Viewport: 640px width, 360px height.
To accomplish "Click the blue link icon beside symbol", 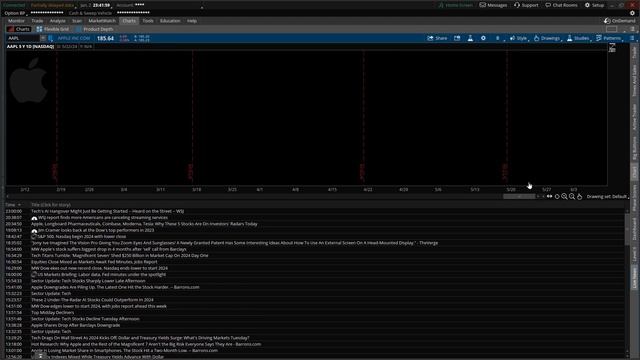I will (51, 38).
